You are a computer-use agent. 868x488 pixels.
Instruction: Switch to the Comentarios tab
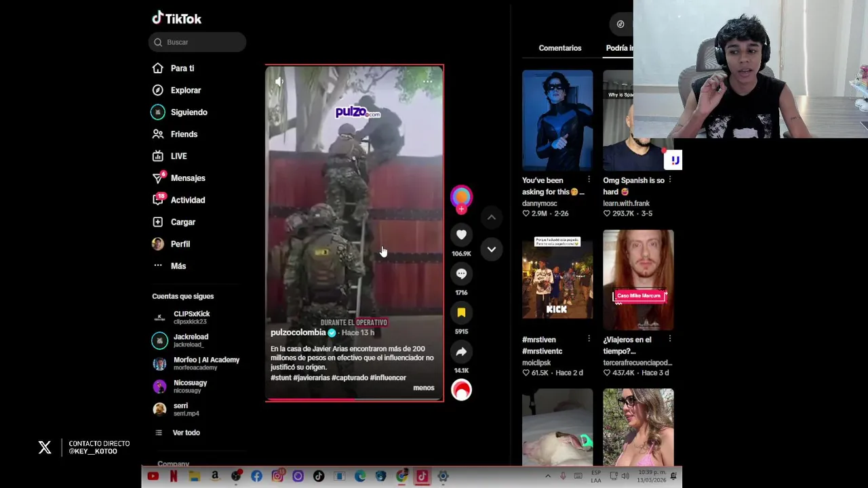(x=560, y=48)
